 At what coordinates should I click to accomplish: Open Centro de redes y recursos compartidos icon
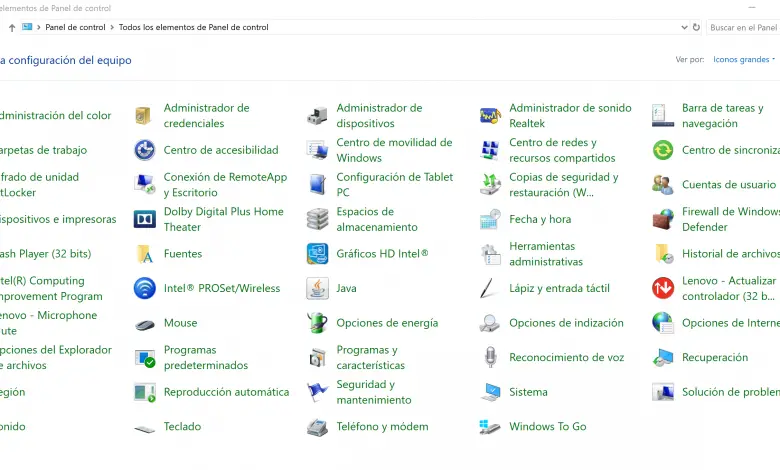(490, 150)
